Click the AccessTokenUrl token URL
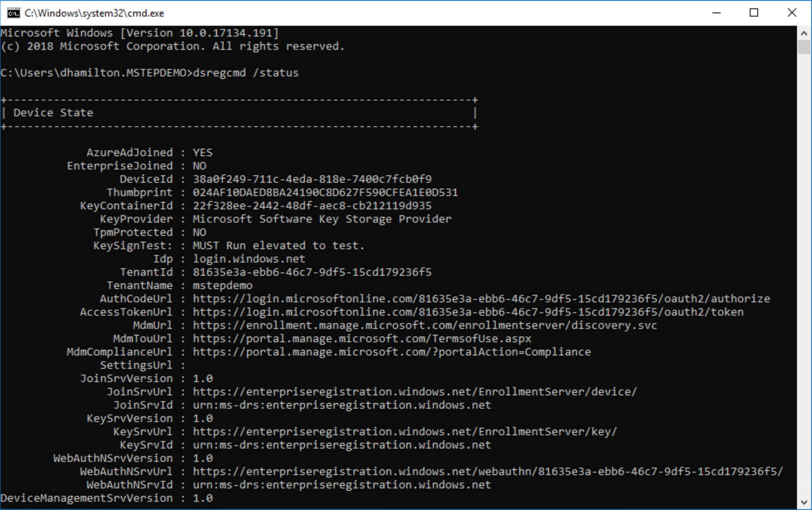The height and width of the screenshot is (510, 812). pyautogui.click(x=468, y=312)
